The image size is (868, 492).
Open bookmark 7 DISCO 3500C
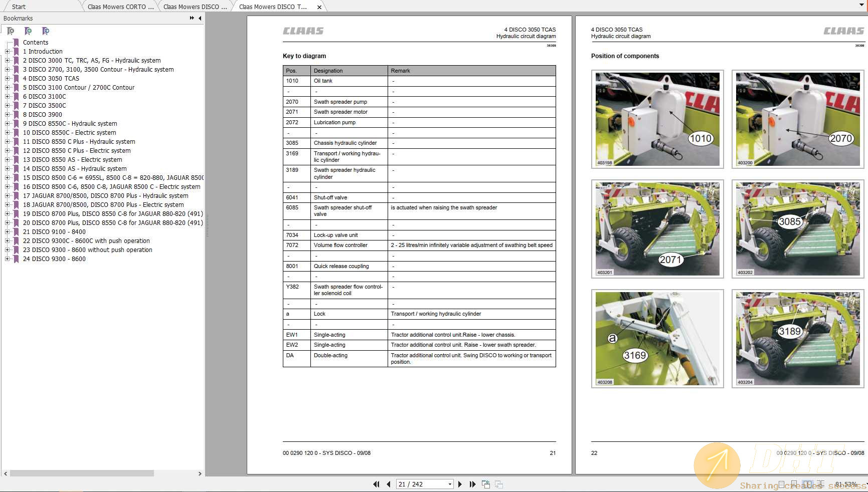click(44, 106)
